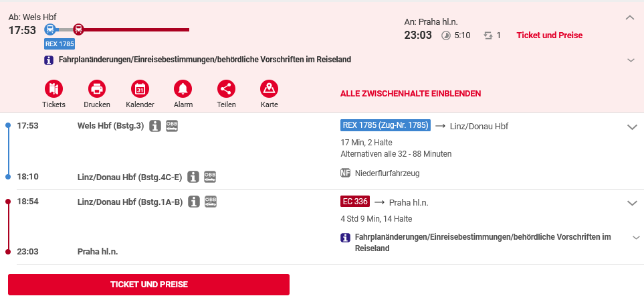Open the Ticket und Preise link at top right
The image size is (644, 298).
coord(550,35)
